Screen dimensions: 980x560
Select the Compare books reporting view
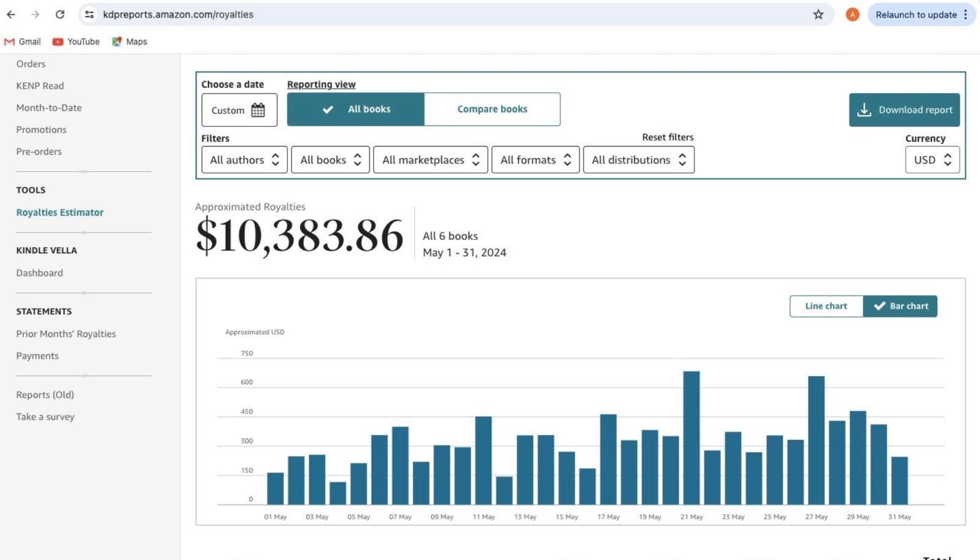coord(492,109)
